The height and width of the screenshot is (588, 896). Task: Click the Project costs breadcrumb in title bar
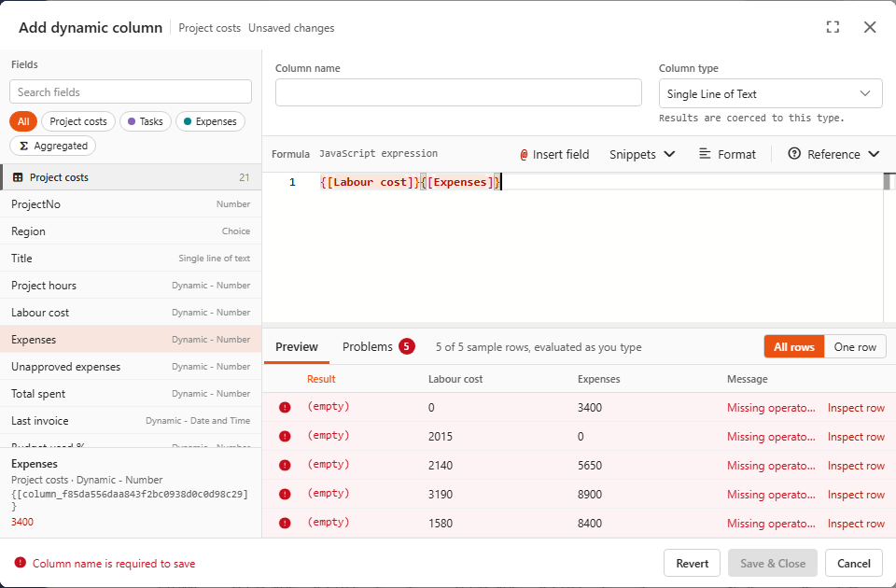(209, 27)
